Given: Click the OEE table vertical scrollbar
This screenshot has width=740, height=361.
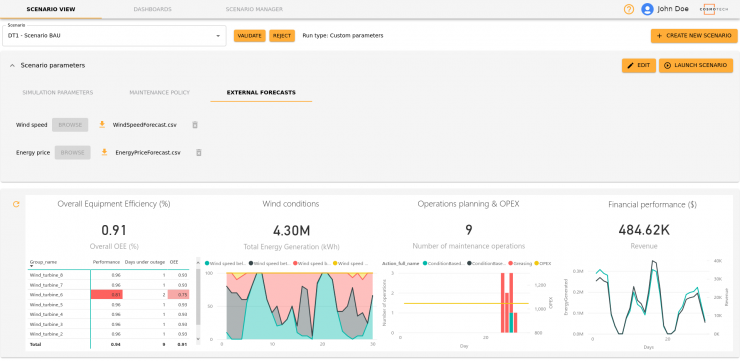Looking at the screenshot, I should 198,297.
